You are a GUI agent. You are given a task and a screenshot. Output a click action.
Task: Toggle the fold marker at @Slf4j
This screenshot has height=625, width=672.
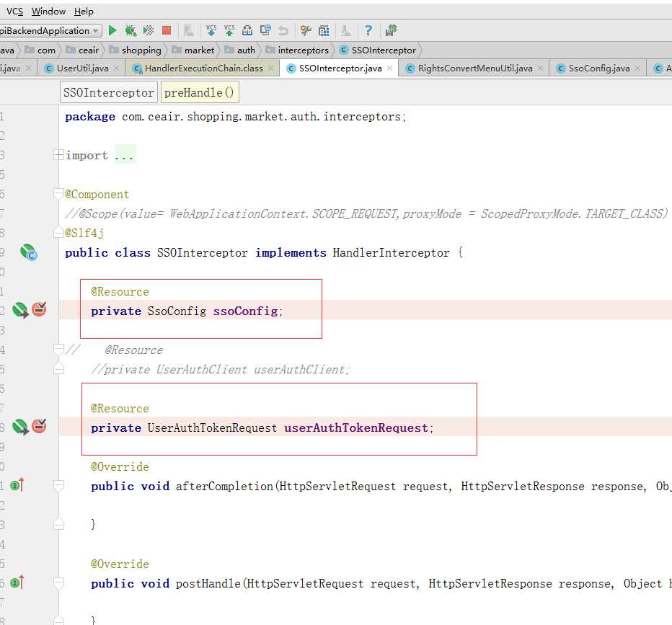click(x=58, y=233)
